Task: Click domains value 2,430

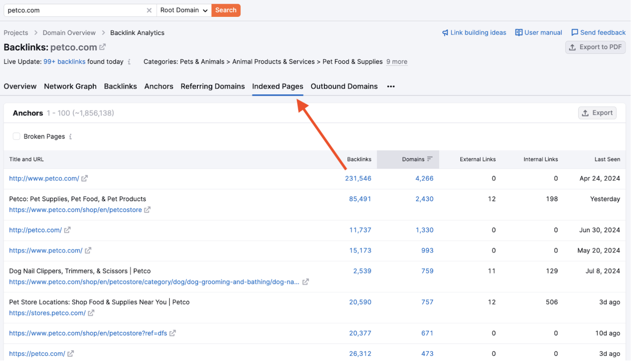Action: pyautogui.click(x=424, y=199)
